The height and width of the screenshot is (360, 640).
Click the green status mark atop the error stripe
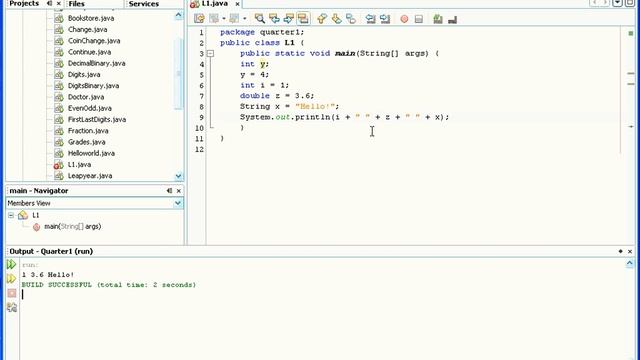click(x=631, y=33)
